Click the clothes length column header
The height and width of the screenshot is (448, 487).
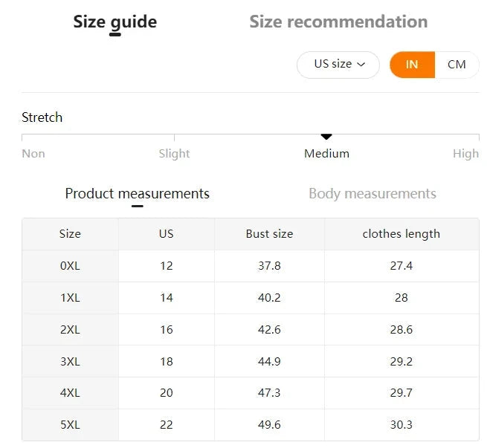click(x=401, y=234)
